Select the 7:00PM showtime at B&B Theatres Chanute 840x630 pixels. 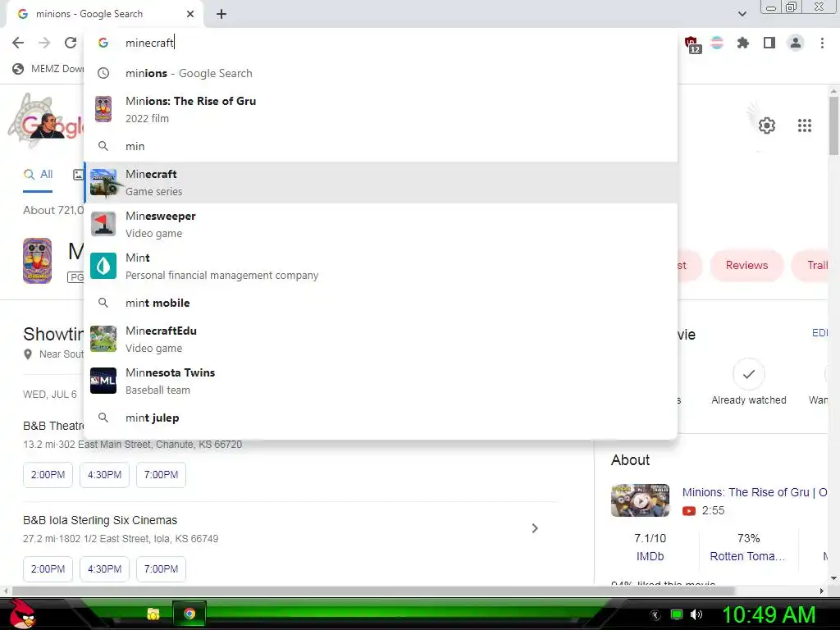point(162,475)
